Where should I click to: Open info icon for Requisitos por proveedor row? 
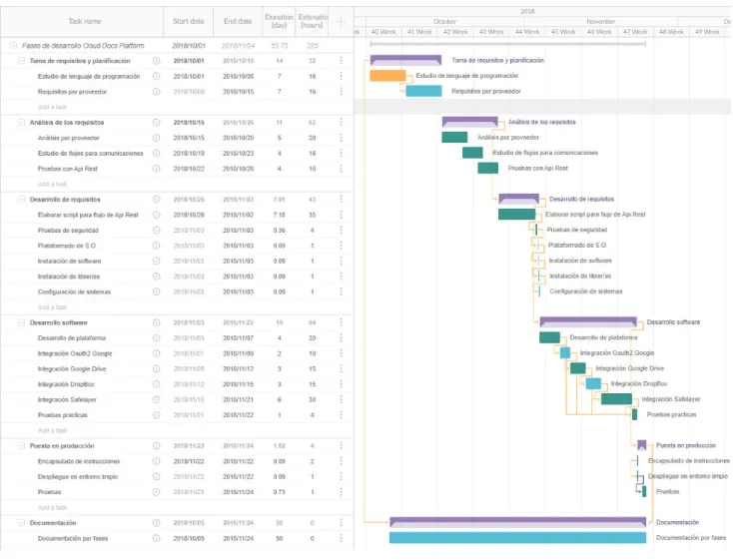(x=156, y=92)
